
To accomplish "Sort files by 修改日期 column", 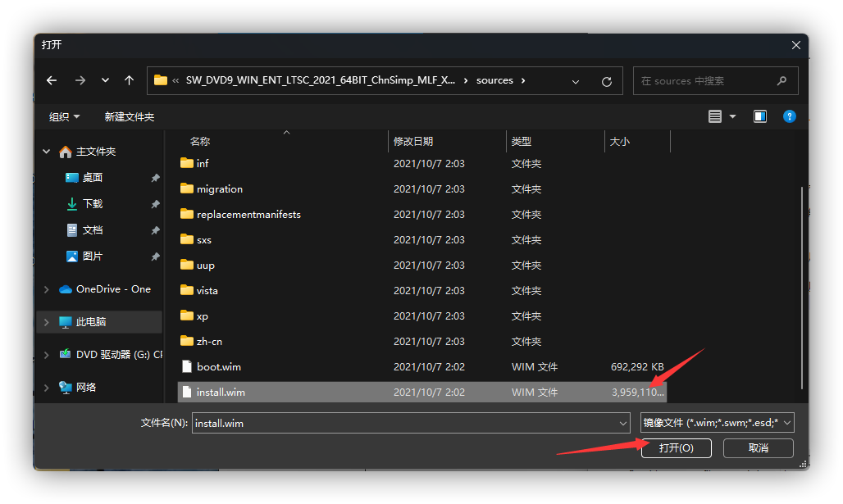I will 413,141.
